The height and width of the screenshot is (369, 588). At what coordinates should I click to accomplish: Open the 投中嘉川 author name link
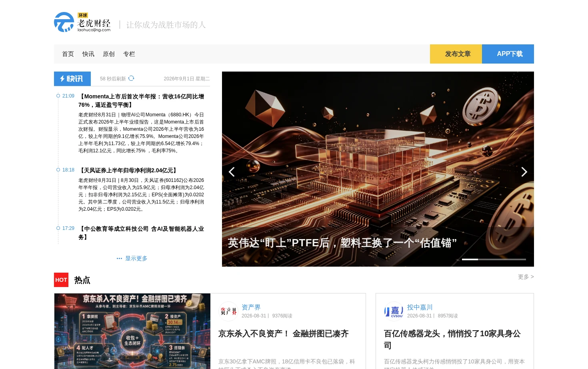(420, 307)
